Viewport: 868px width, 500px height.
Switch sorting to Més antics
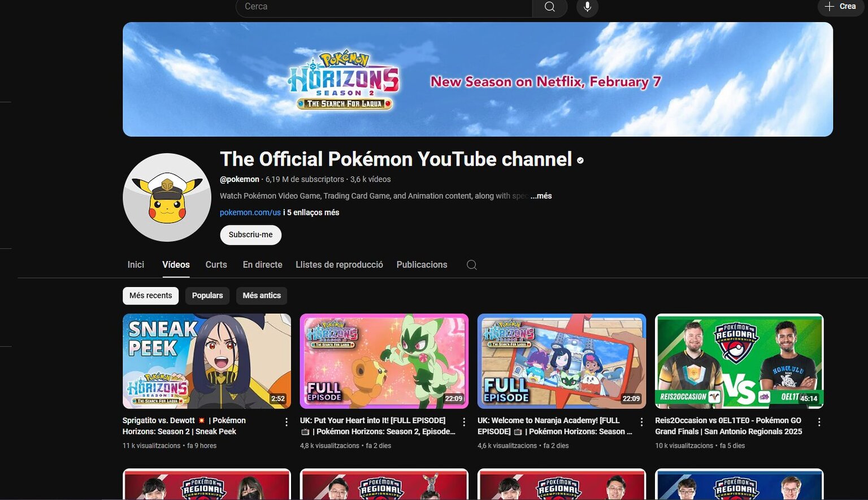(261, 295)
